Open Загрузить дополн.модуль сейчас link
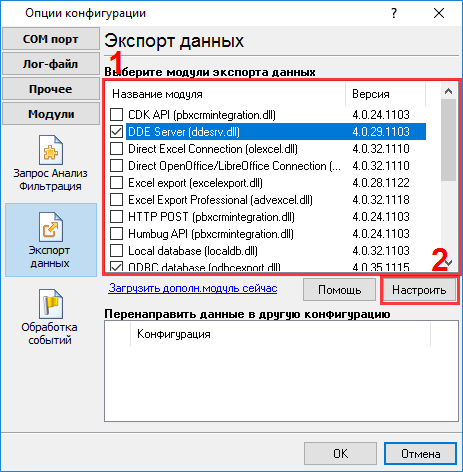Image resolution: width=463 pixels, height=472 pixels. tap(193, 288)
